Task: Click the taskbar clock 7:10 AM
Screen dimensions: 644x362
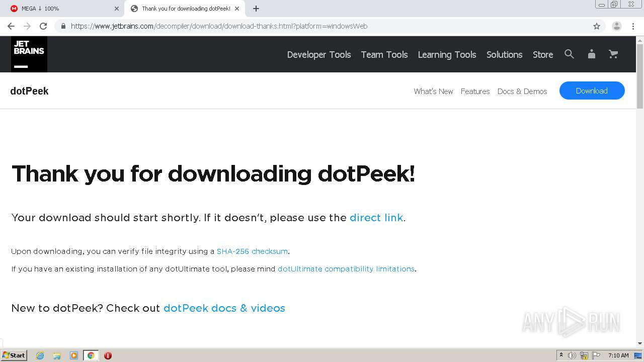Action: (618, 355)
